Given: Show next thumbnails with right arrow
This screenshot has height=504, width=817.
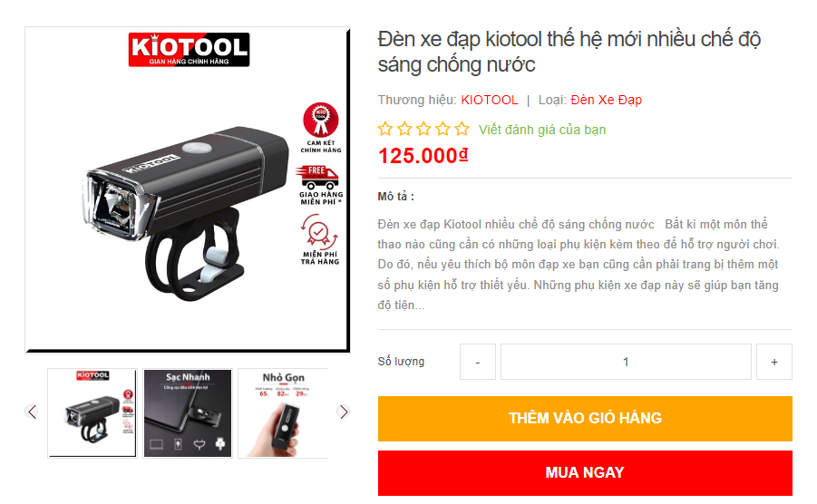Looking at the screenshot, I should (x=343, y=412).
